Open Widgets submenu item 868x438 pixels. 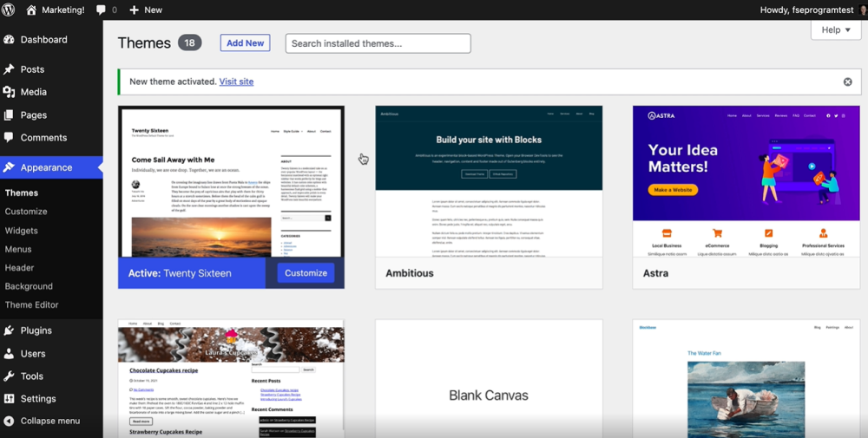22,230
